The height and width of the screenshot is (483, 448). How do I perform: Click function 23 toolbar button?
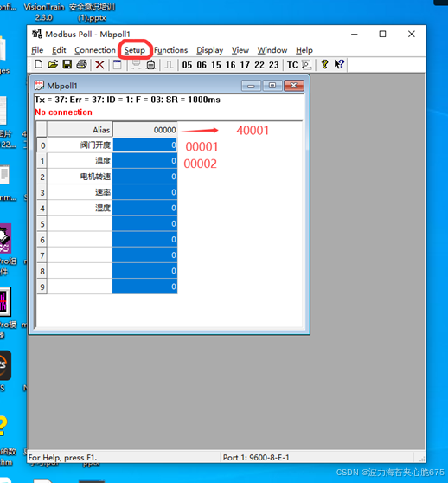(x=274, y=65)
